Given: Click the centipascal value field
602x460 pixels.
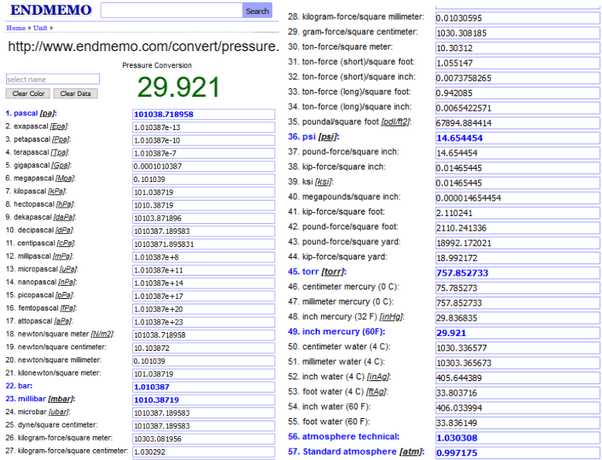Looking at the screenshot, I should click(x=203, y=244).
